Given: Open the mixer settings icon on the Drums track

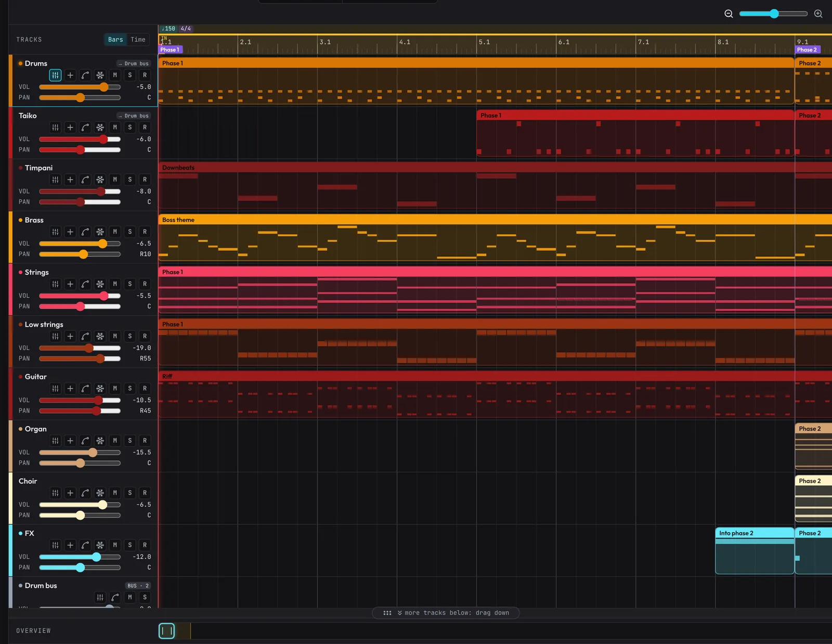Looking at the screenshot, I should pyautogui.click(x=55, y=75).
